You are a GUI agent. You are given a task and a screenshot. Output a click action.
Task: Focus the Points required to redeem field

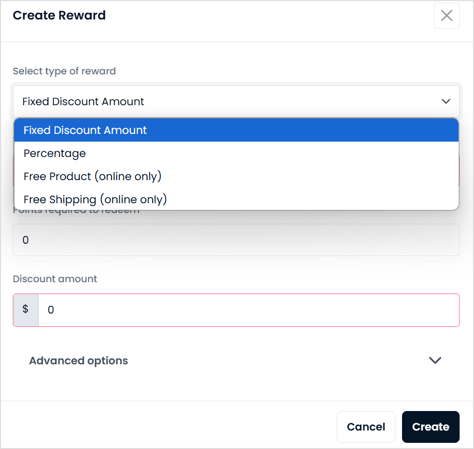tap(236, 240)
